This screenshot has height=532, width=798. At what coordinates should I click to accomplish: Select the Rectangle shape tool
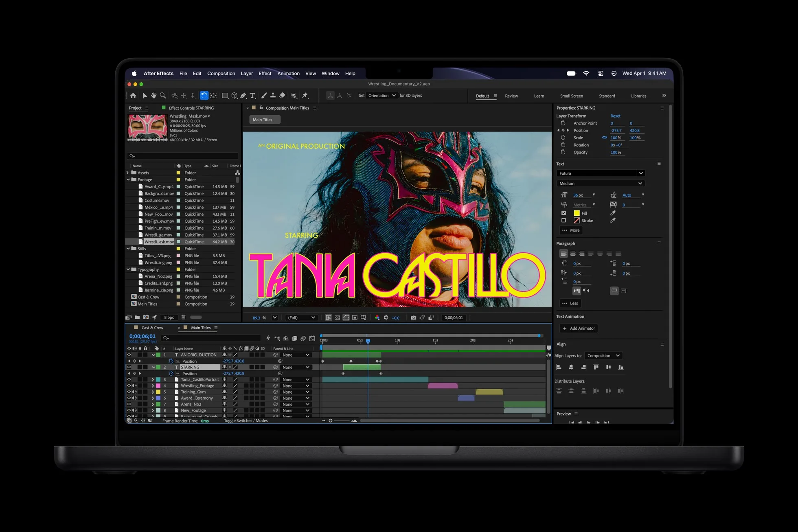(225, 96)
